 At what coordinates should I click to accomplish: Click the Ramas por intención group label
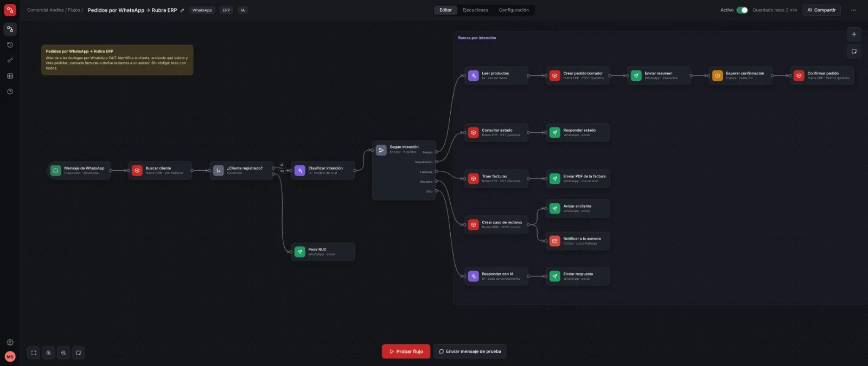(x=477, y=38)
